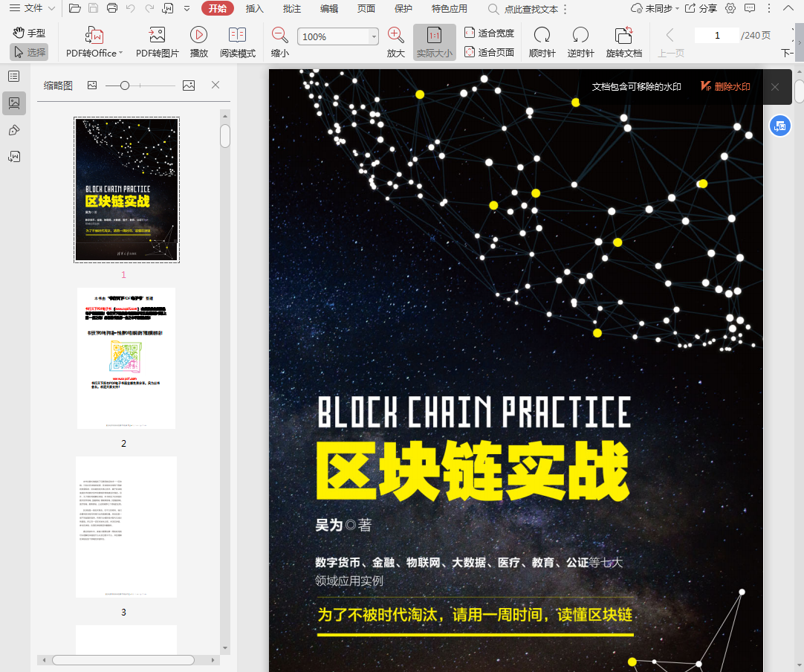Select 适合页面 fit page option
Screen dimensions: 804x672
[x=489, y=52]
